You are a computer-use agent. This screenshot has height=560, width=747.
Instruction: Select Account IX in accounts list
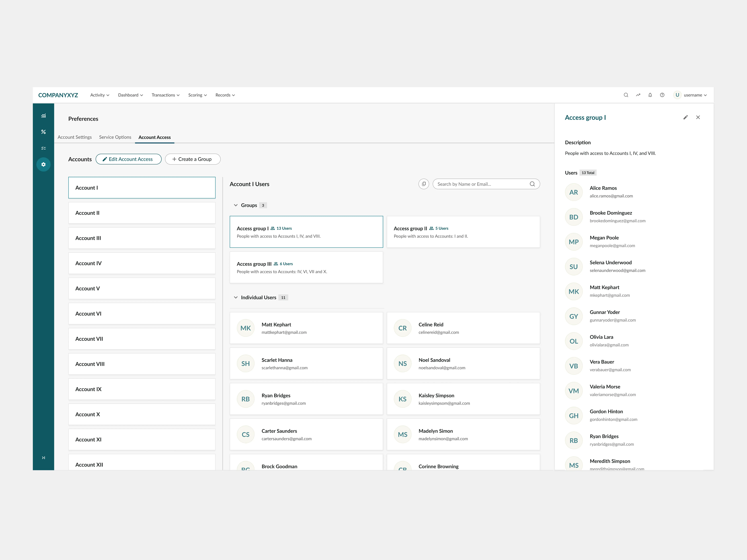pos(142,389)
